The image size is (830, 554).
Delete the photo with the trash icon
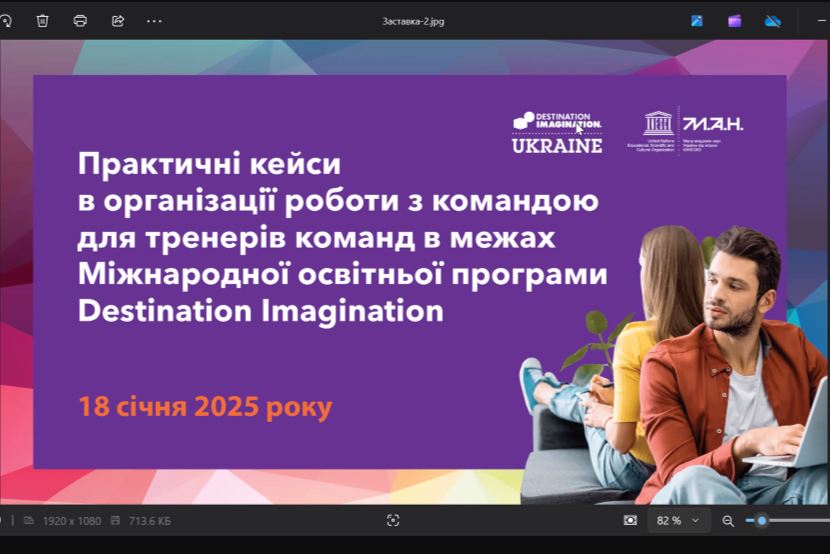point(42,21)
